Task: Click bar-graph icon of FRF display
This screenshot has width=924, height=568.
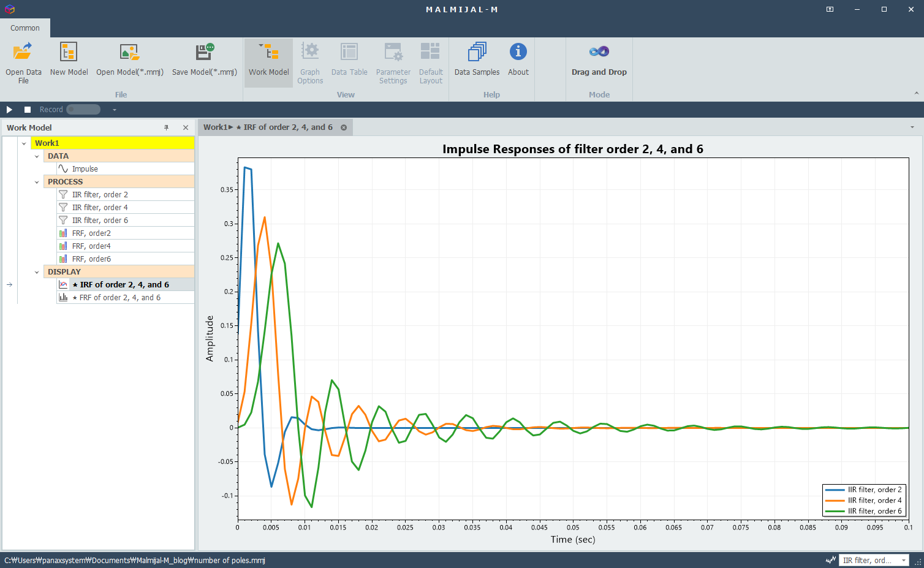Action: pos(63,297)
